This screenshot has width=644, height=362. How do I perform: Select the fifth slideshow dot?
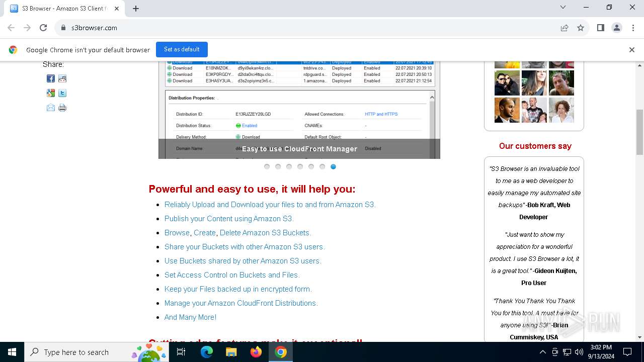point(311,166)
